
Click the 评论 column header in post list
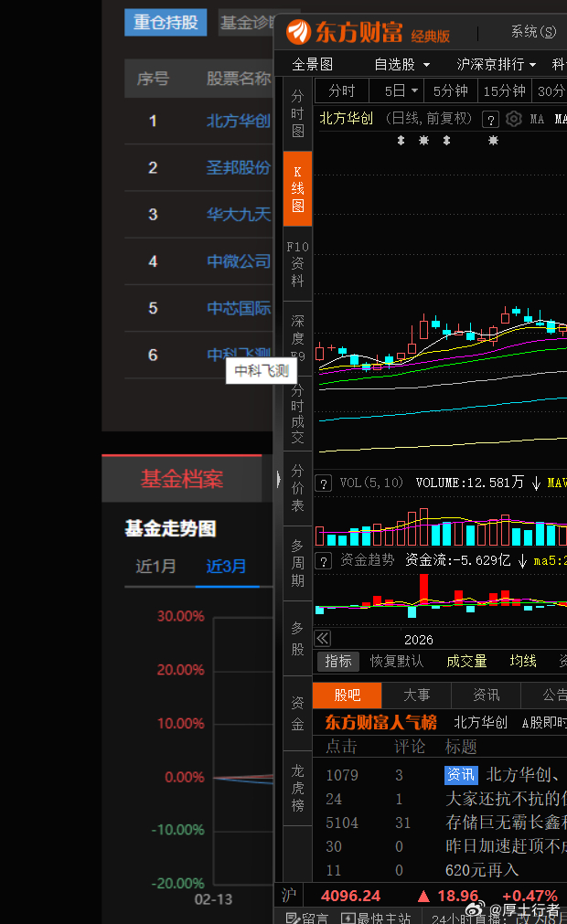click(410, 747)
